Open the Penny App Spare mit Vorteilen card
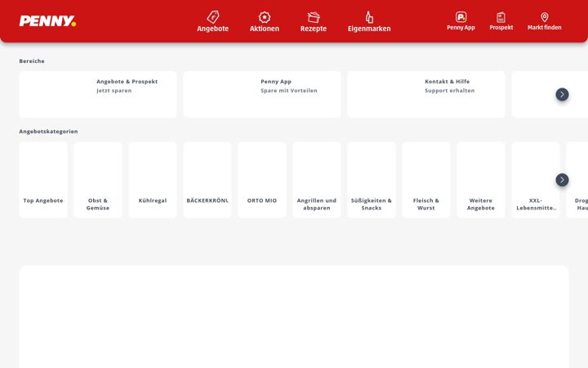 point(262,94)
